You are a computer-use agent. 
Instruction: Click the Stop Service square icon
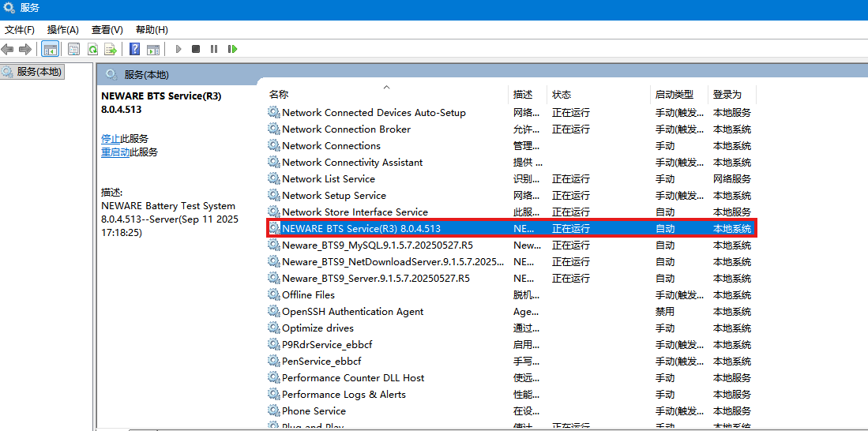(196, 49)
